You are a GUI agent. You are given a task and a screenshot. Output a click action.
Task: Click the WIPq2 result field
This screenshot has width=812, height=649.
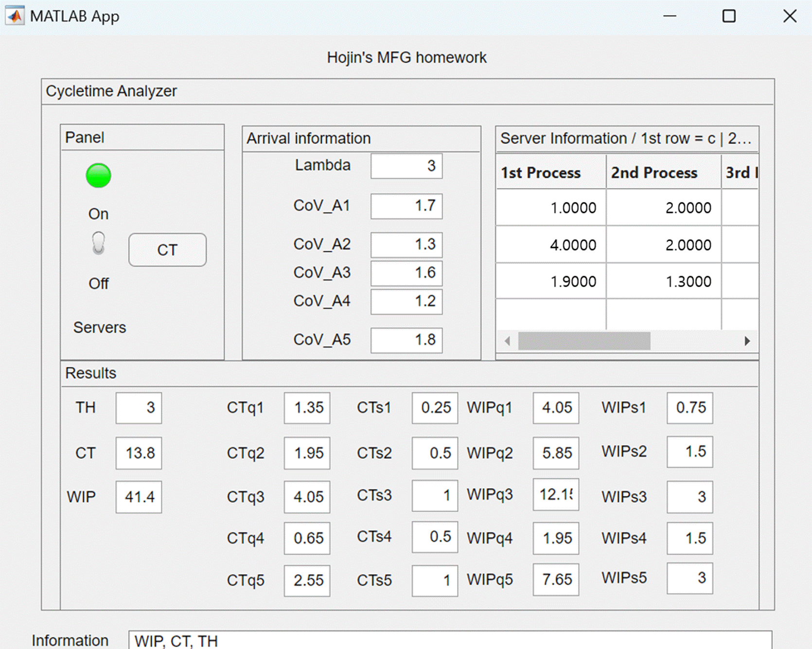point(556,453)
